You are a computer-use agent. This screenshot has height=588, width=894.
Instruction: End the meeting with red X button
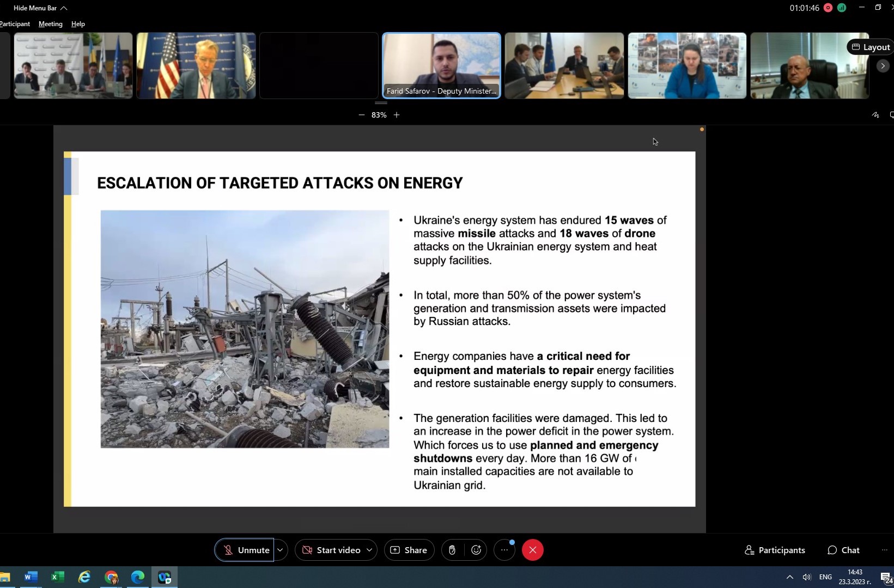pyautogui.click(x=533, y=550)
